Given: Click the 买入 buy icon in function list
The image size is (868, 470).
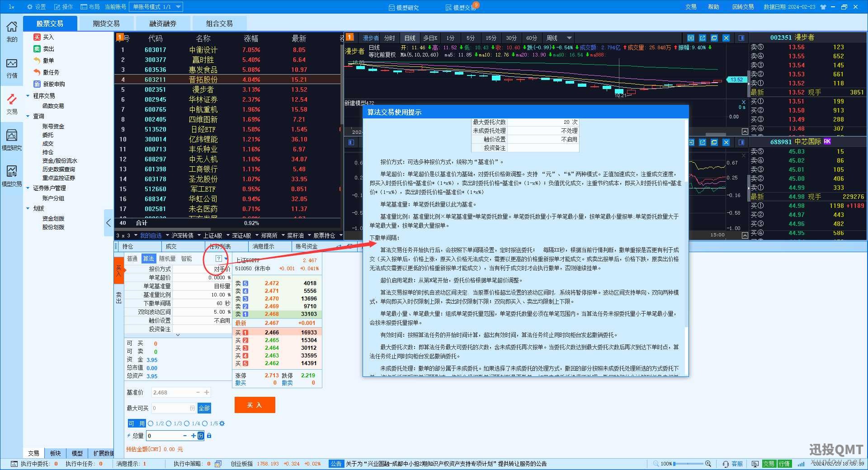Looking at the screenshot, I should [x=37, y=37].
